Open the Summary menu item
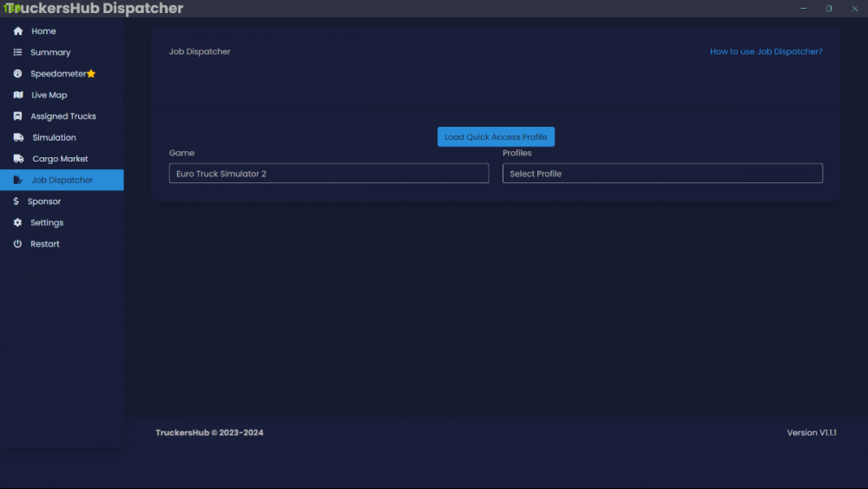 click(50, 52)
